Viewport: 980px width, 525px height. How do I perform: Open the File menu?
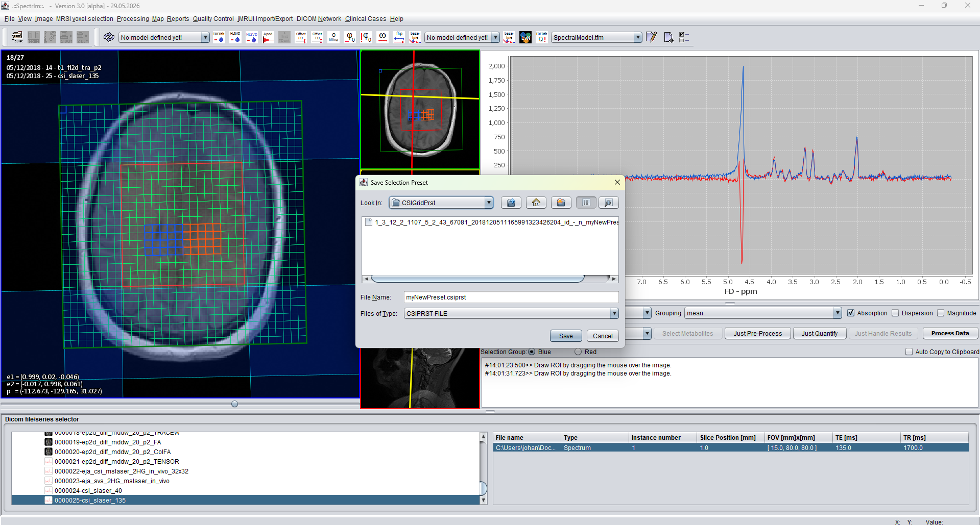pos(9,18)
